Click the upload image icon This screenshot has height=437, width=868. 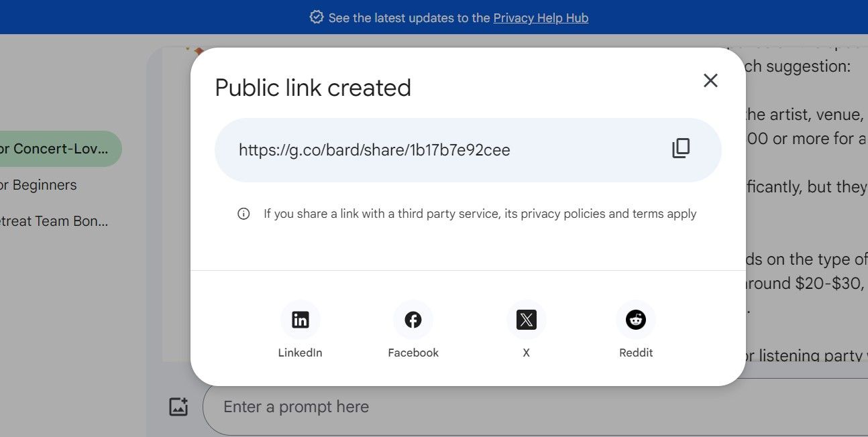pos(178,406)
